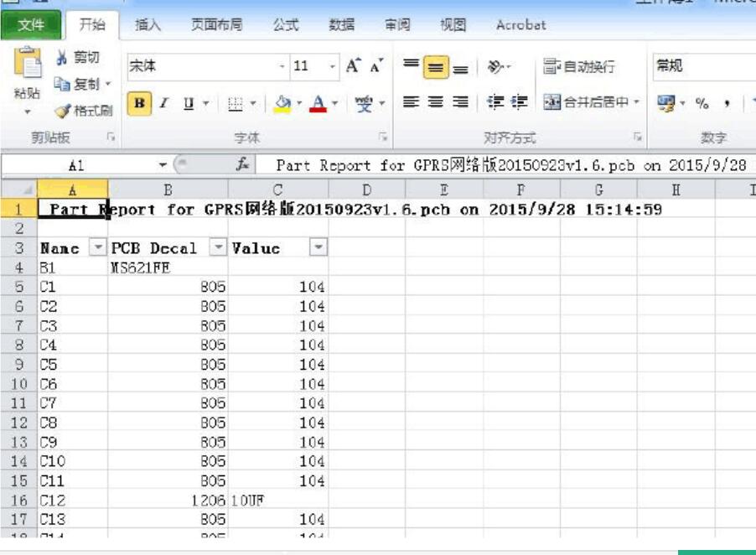756x555 pixels.
Task: Click the Select All corner button
Action: click(19, 189)
